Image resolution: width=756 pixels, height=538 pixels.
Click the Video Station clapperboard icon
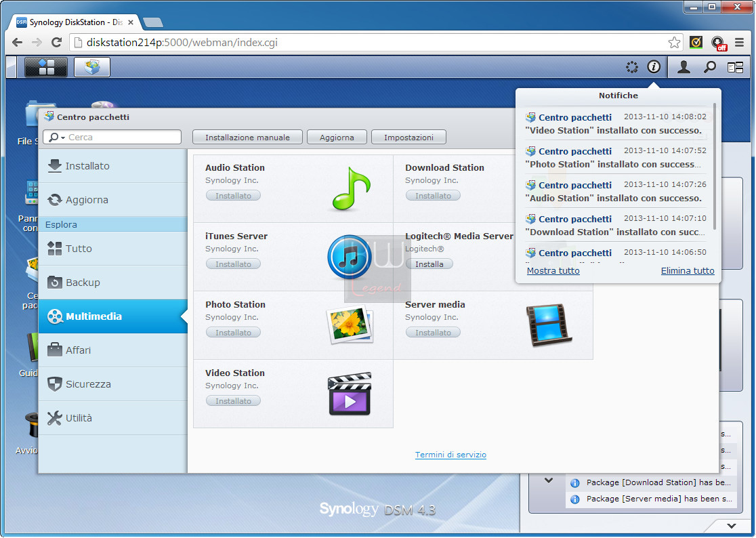click(x=350, y=394)
